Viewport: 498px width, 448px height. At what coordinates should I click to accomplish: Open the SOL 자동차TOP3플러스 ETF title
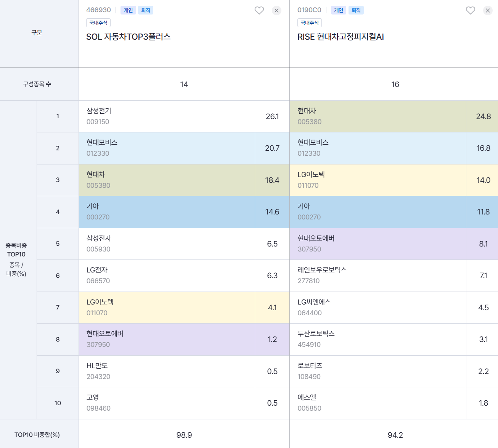click(129, 37)
